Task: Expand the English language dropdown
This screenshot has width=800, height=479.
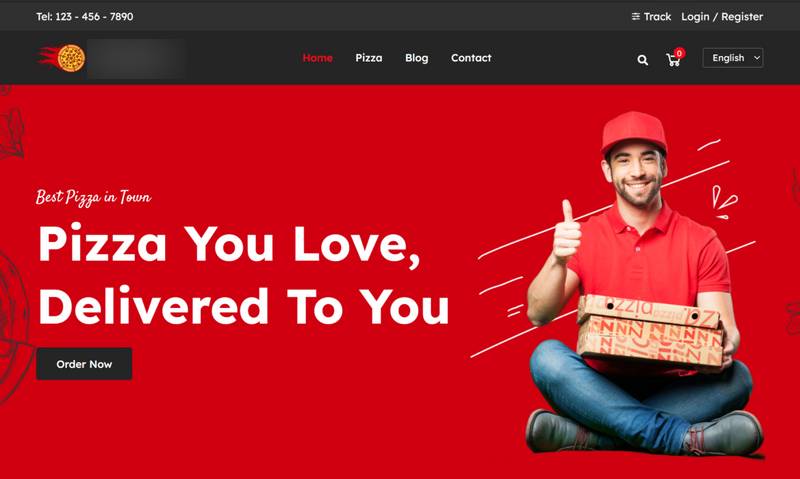Action: [x=733, y=58]
